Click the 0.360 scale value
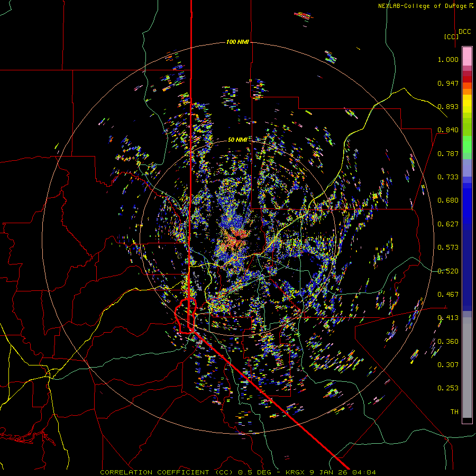The image size is (476, 476). tap(448, 342)
